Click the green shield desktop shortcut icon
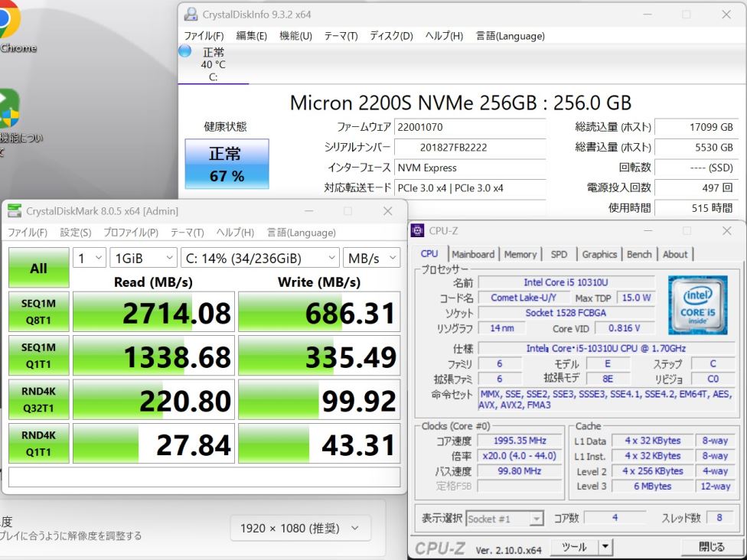This screenshot has height=560, width=747. [x=8, y=109]
